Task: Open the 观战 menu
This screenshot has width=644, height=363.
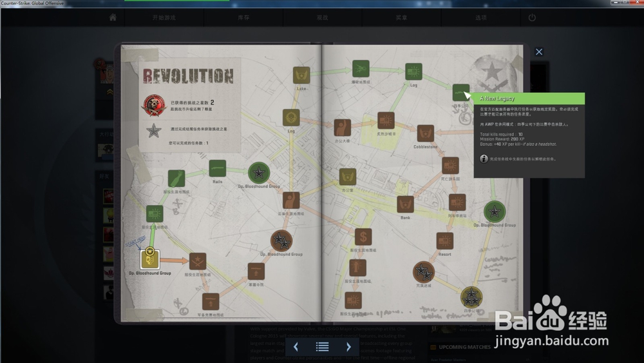Action: pos(323,17)
